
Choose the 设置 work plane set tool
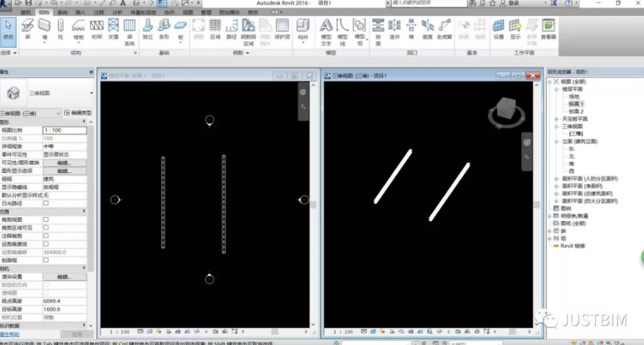tap(499, 29)
